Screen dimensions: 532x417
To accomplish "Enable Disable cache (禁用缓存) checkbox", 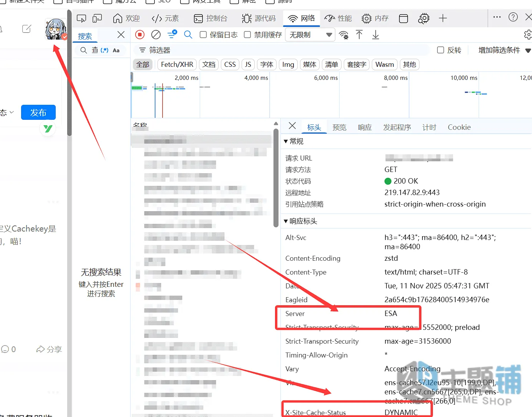I will [247, 35].
